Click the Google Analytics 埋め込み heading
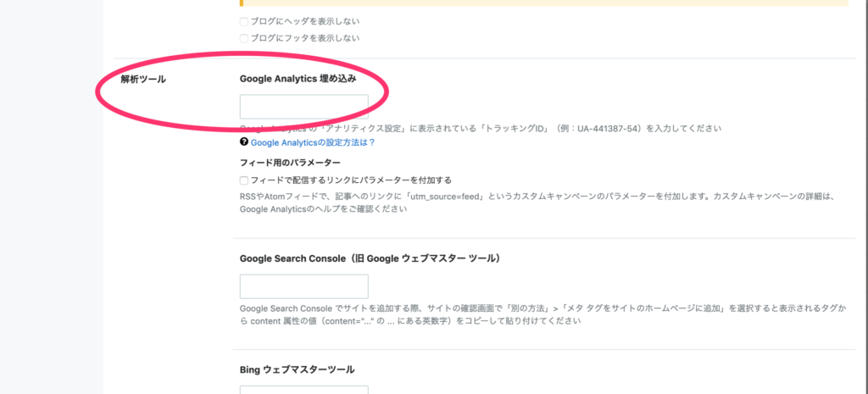This screenshot has width=868, height=394. pyautogui.click(x=298, y=78)
